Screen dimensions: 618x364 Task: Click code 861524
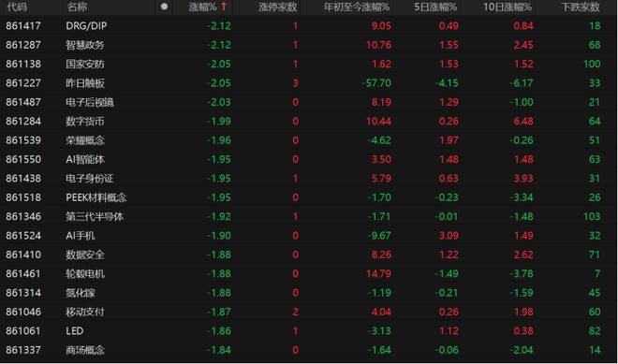[x=23, y=236]
